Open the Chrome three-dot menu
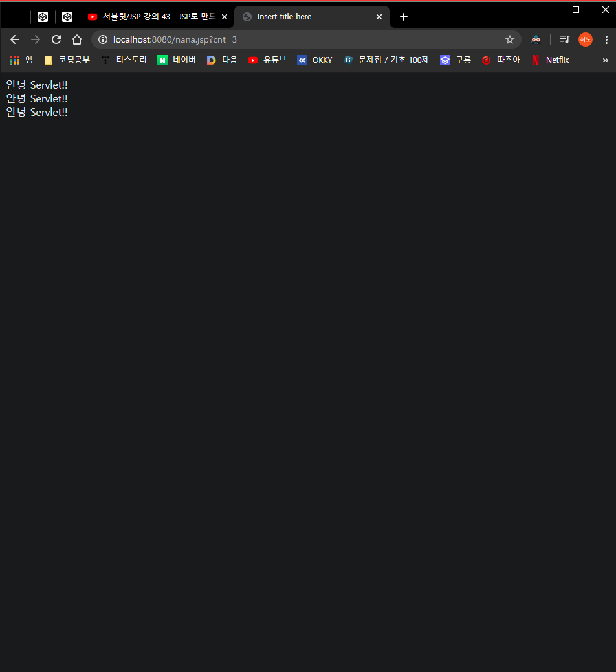The width and height of the screenshot is (616, 672). [x=606, y=40]
